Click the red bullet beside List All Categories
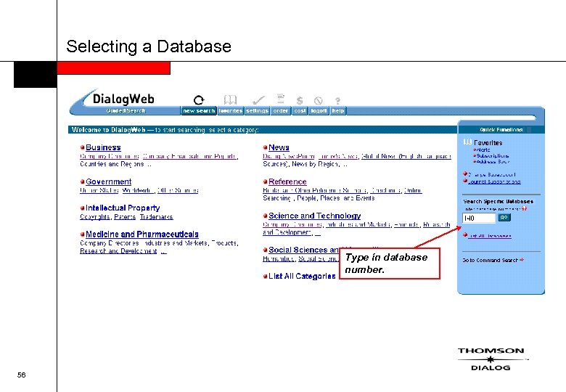Viewport: 566px width, 392px height. [266, 277]
